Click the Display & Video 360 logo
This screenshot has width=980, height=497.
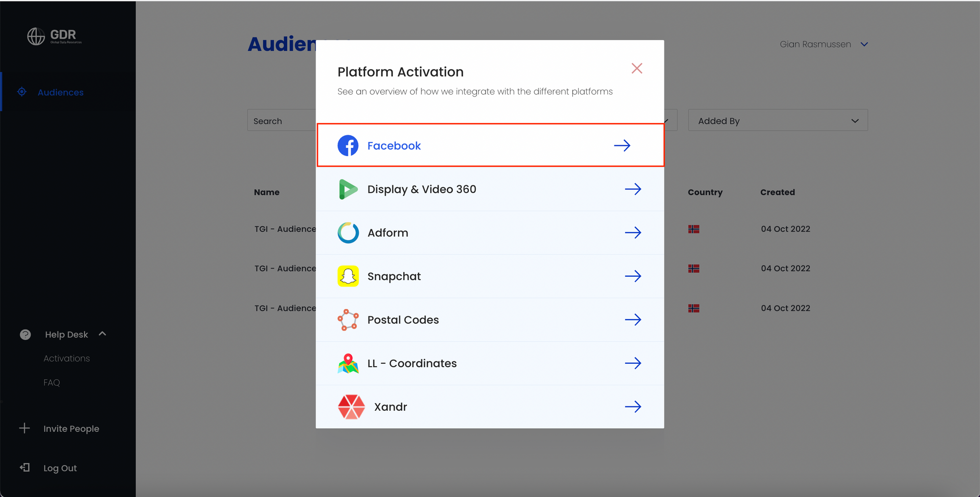348,189
